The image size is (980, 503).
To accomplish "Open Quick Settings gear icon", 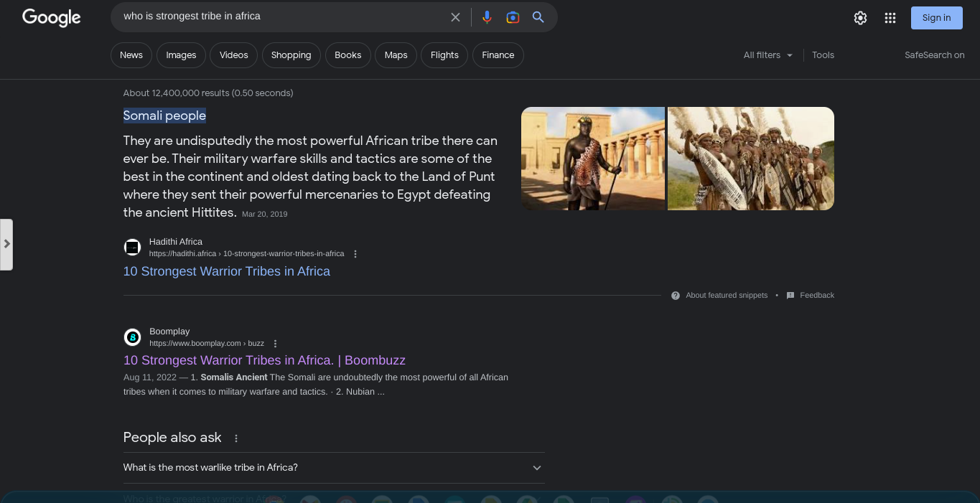I will (x=860, y=18).
